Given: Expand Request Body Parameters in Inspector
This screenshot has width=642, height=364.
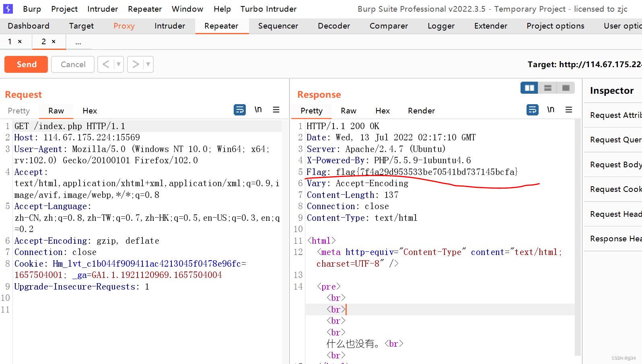Looking at the screenshot, I should pyautogui.click(x=614, y=165).
